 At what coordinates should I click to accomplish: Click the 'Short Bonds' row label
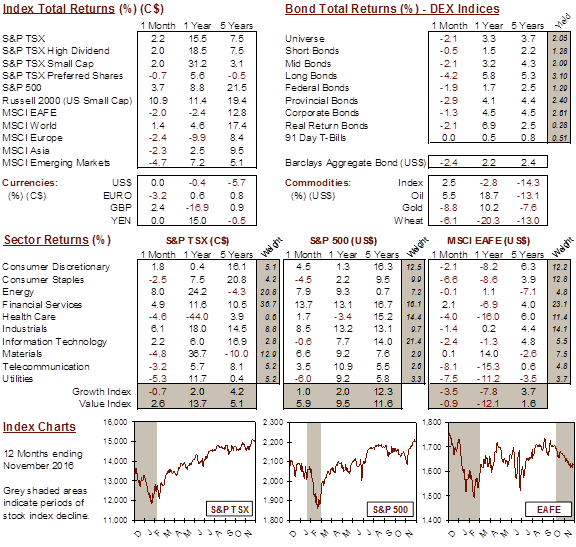[x=312, y=51]
